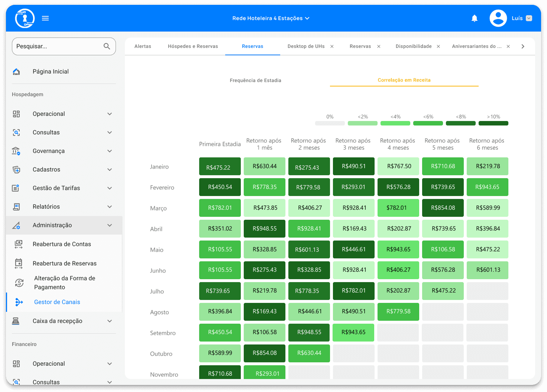Click the search magnifier icon
The height and width of the screenshot is (392, 547).
coord(107,46)
